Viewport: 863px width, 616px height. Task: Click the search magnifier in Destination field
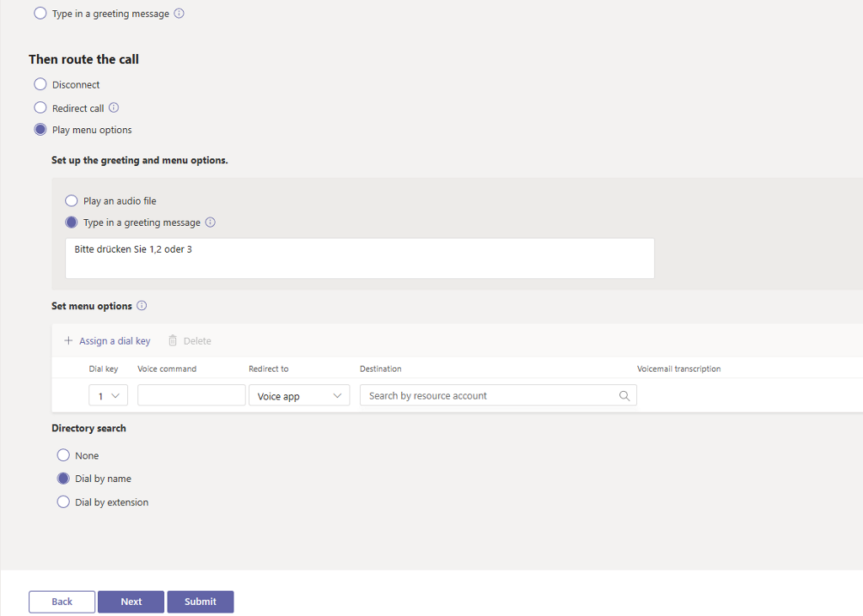(x=624, y=396)
